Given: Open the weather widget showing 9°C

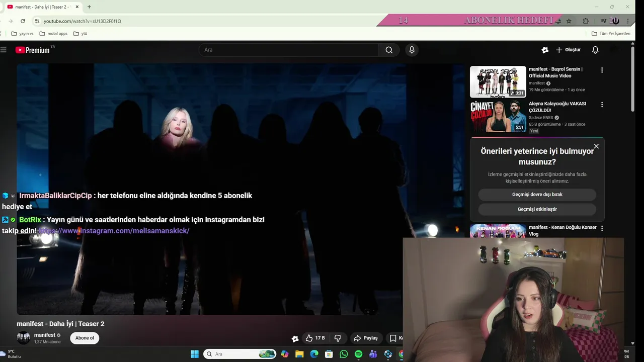Looking at the screenshot, I should click(11, 354).
